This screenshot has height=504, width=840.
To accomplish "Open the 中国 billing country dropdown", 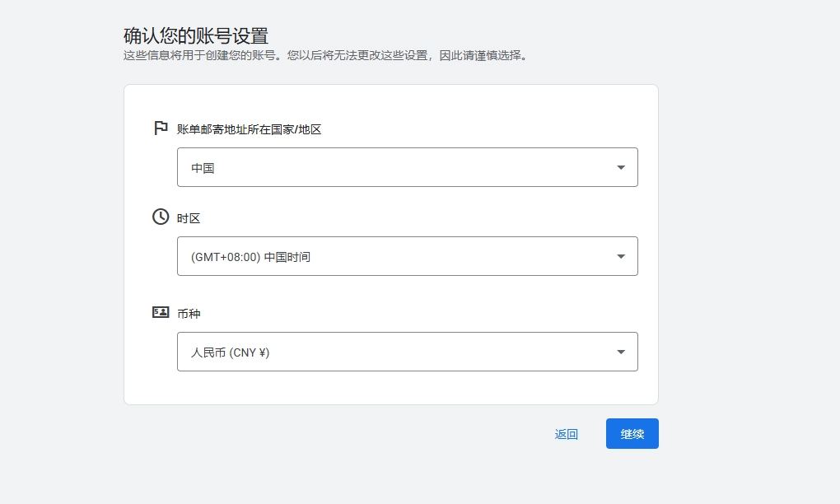I will click(407, 167).
